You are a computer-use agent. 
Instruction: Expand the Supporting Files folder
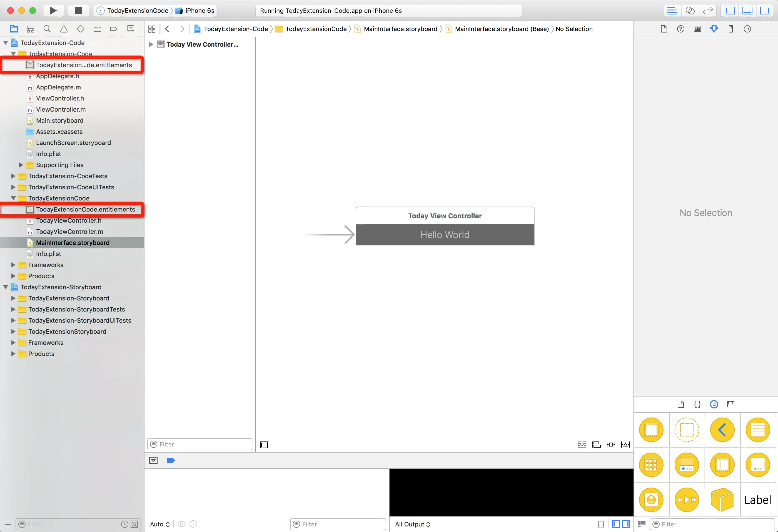click(21, 165)
